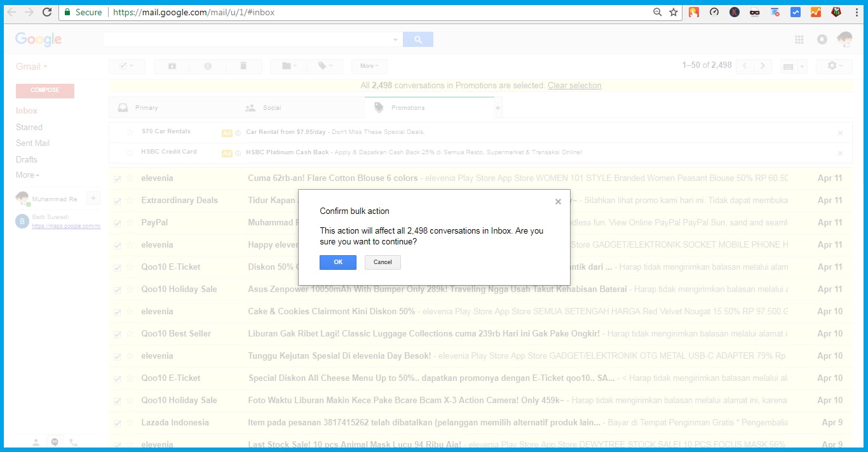Screen dimensions: 868x452
Task: Dismiss the S70 Car Rentals ad
Action: click(x=840, y=133)
